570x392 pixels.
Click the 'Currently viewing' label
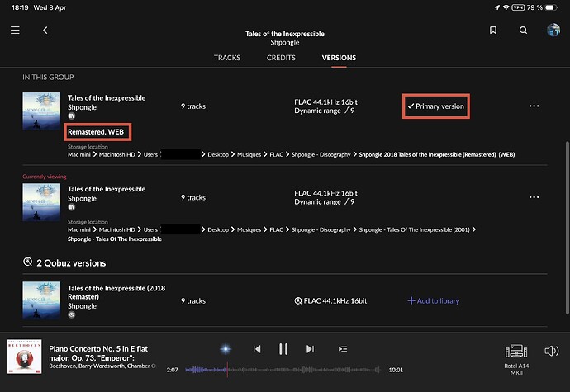[45, 177]
